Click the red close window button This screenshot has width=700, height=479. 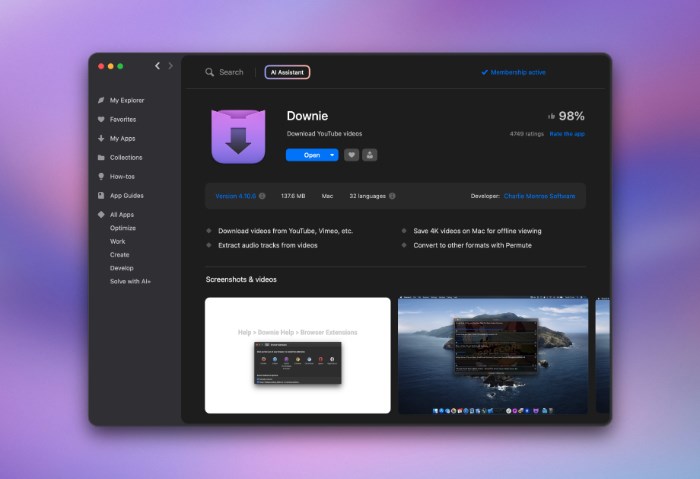coord(101,66)
